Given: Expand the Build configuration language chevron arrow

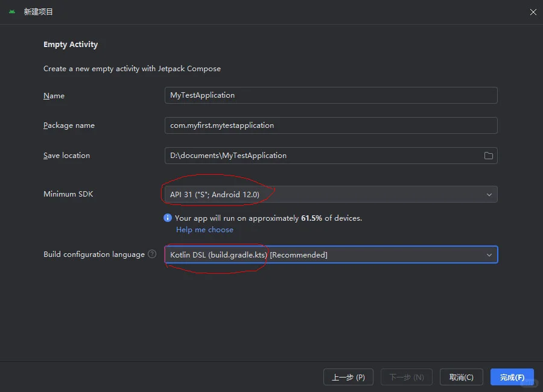Looking at the screenshot, I should [x=489, y=255].
